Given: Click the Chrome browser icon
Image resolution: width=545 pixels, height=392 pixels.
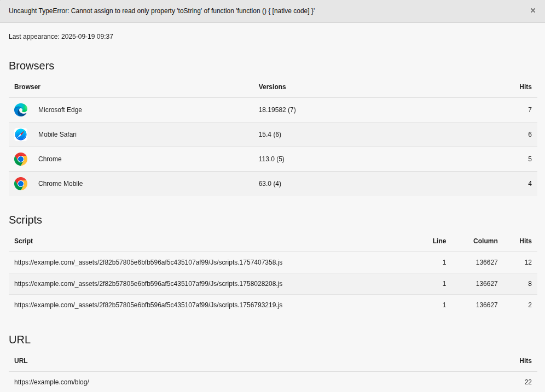Looking at the screenshot, I should point(20,159).
